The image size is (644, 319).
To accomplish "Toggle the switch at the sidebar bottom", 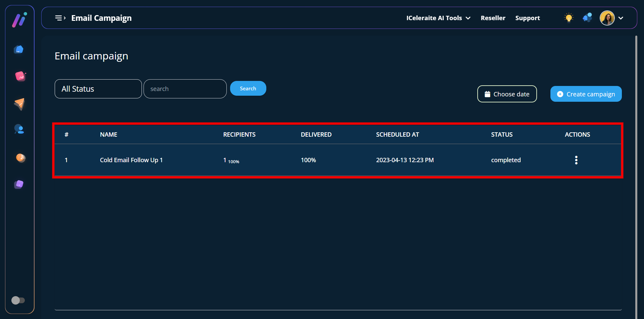I will (18, 300).
